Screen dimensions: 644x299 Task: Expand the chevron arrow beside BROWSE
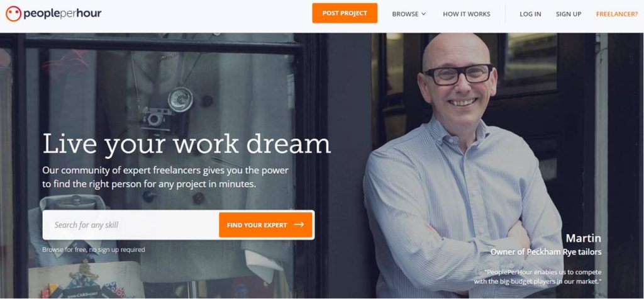pos(423,14)
